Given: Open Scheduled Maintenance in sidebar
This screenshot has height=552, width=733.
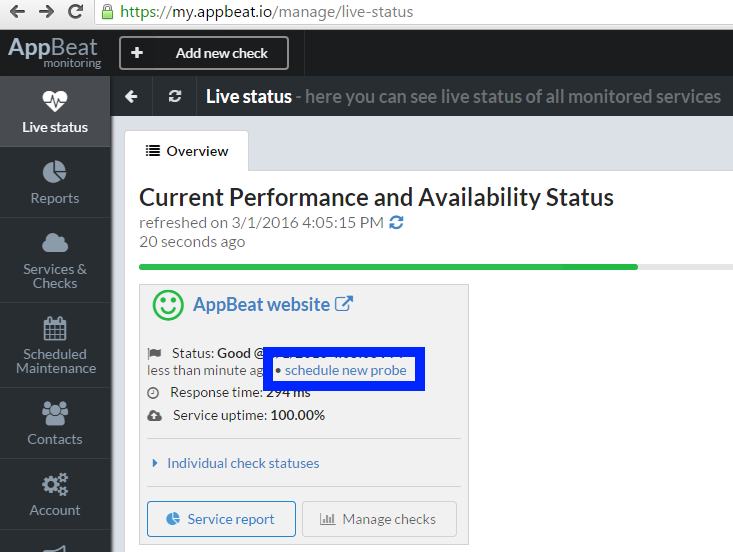Looking at the screenshot, I should tap(55, 345).
